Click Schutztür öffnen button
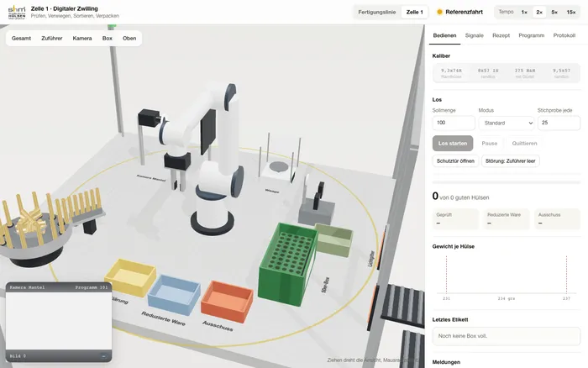 coord(455,161)
